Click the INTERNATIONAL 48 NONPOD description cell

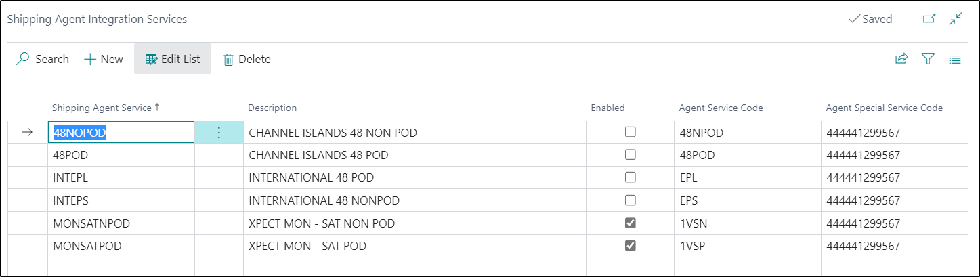(x=414, y=200)
